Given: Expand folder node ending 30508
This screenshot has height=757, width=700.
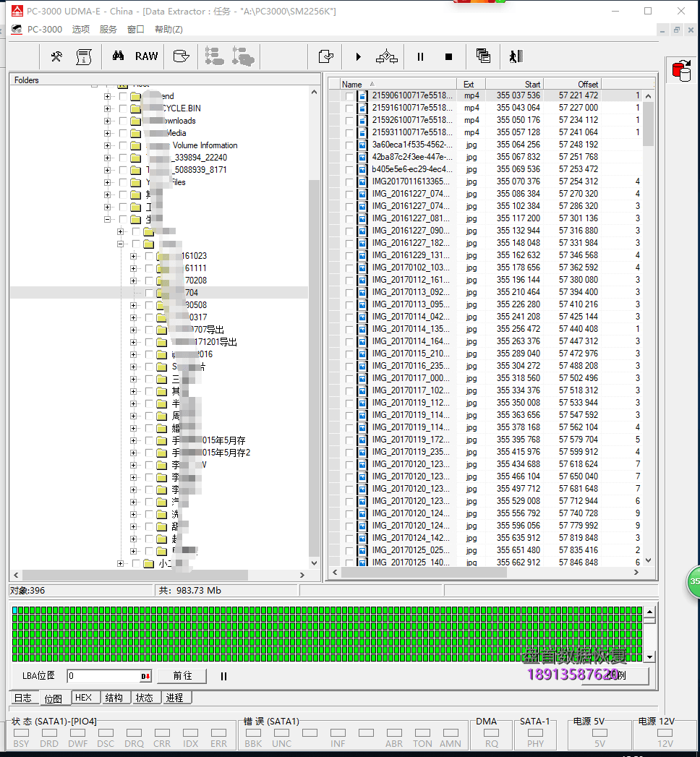Looking at the screenshot, I should point(133,305).
